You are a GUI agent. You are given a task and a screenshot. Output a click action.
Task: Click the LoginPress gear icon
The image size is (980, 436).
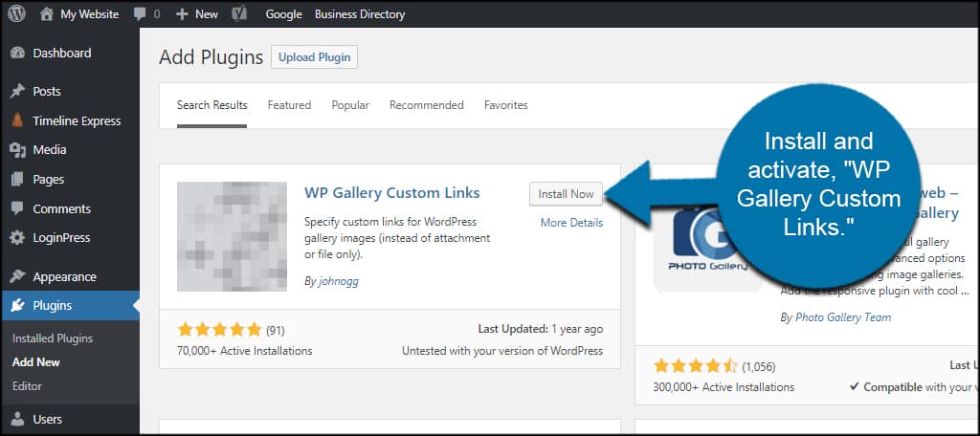[17, 238]
